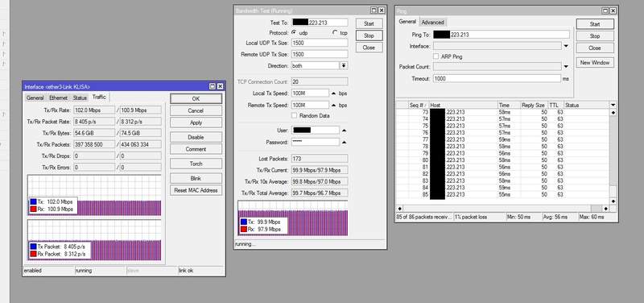
Task: Click OK in Interface window
Action: [x=196, y=98]
